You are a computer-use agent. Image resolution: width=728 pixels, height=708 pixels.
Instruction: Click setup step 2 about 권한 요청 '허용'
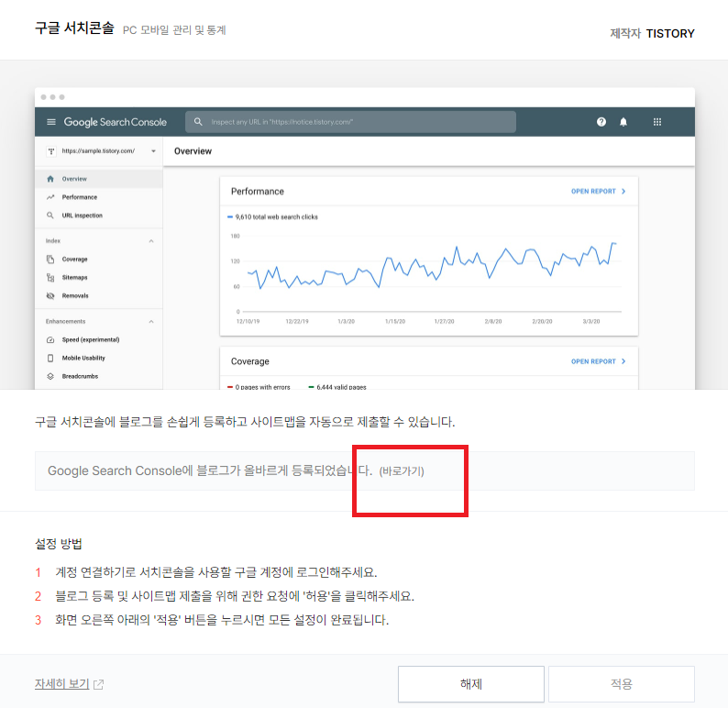(x=235, y=596)
